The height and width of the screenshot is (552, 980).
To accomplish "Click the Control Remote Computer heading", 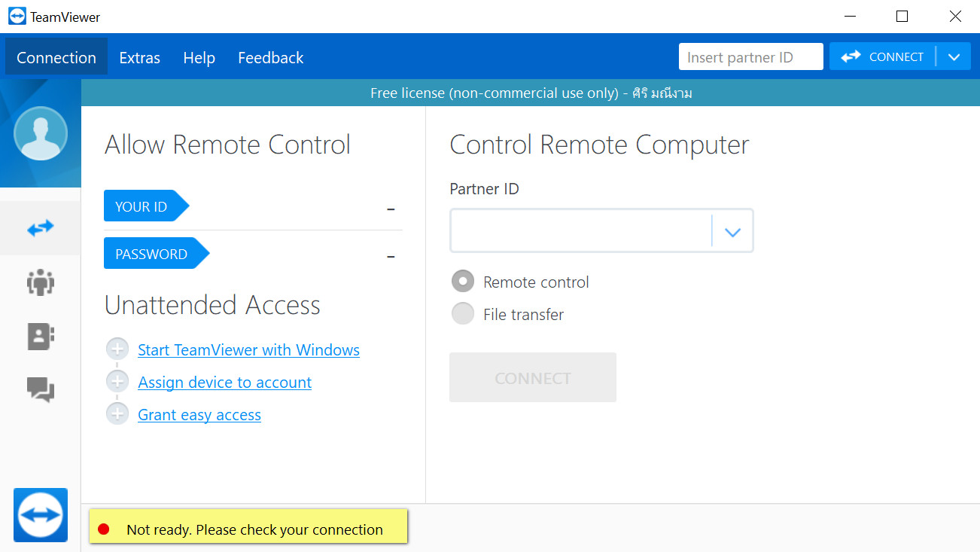I will pos(599,145).
